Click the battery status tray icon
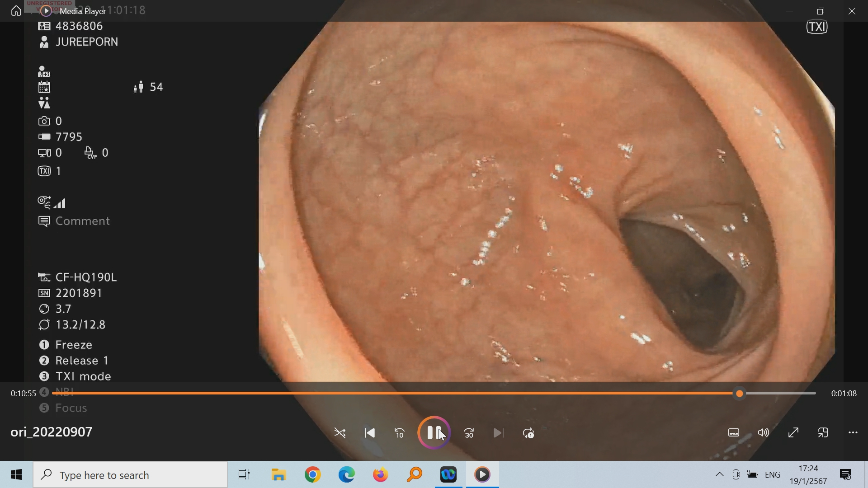The width and height of the screenshot is (868, 488). click(x=752, y=475)
